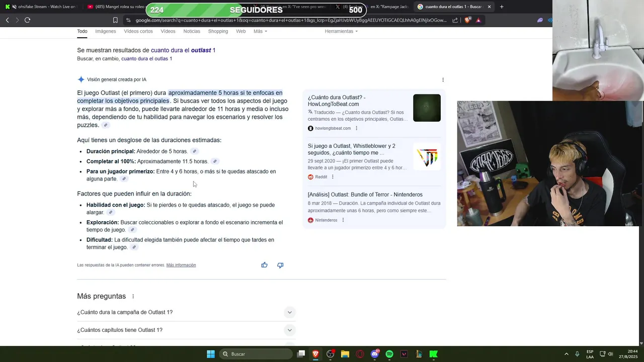Open Opera GX from the taskbar
Viewport: 644px width, 362px height.
(360, 354)
